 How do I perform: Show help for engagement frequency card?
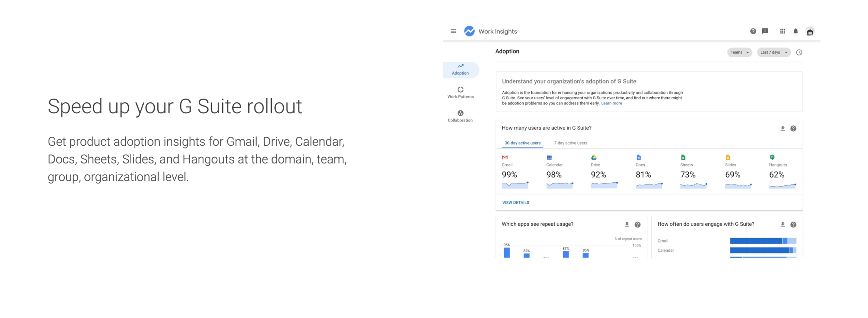793,225
